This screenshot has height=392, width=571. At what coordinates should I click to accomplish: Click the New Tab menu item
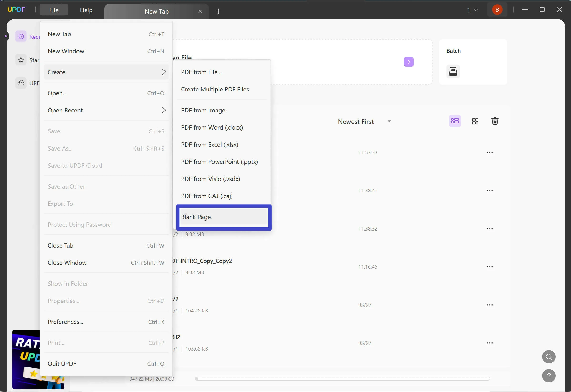(59, 34)
